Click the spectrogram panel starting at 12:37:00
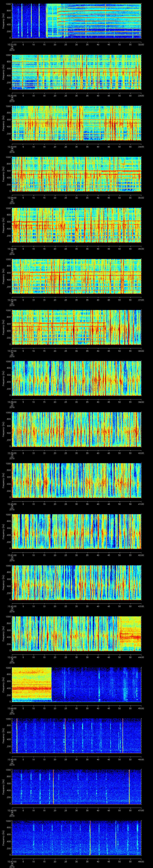 [77, 327]
